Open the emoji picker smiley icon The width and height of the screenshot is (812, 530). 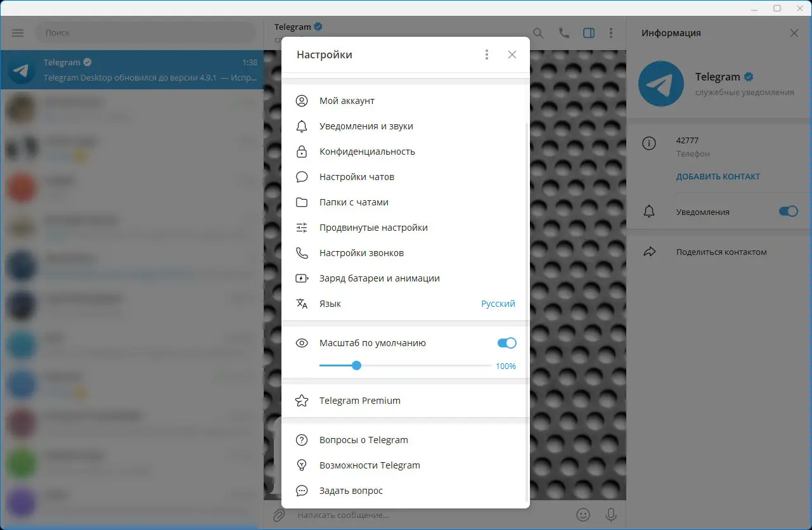coord(583,515)
